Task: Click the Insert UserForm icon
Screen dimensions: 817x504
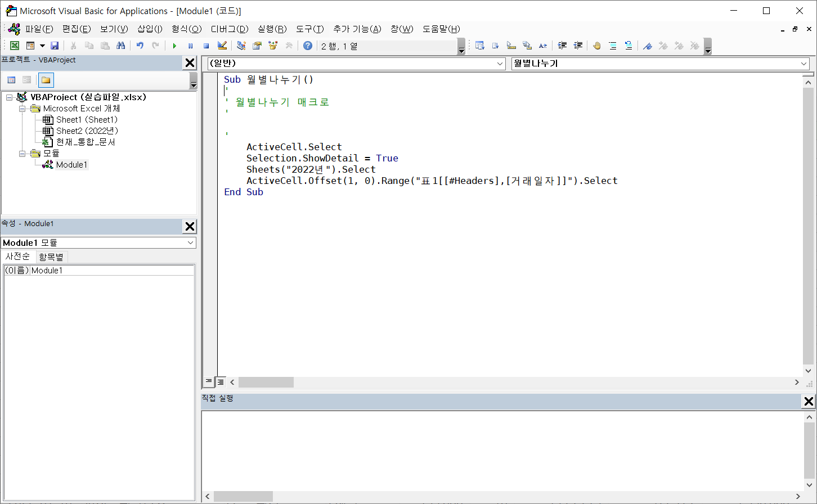Action: pos(30,46)
